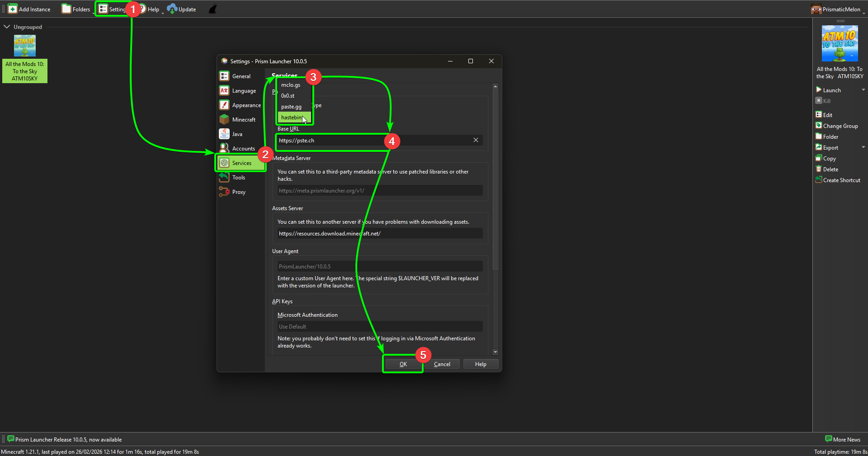Clear the Base URL field with the X
The height and width of the screenshot is (456, 868).
tap(476, 140)
